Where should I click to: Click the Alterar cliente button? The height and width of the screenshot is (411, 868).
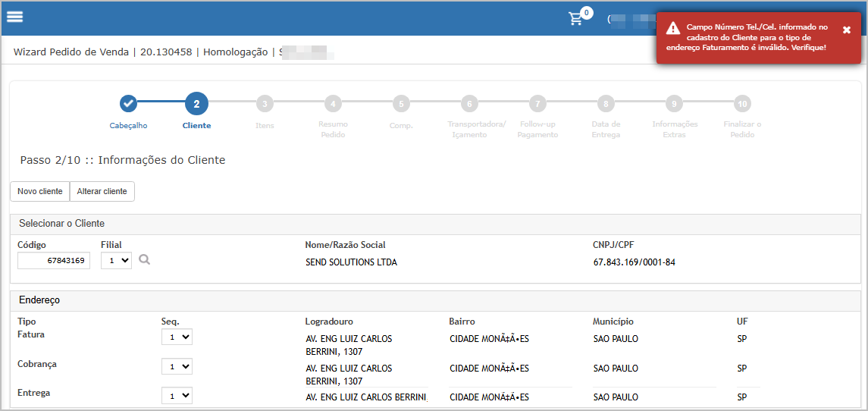tap(102, 191)
